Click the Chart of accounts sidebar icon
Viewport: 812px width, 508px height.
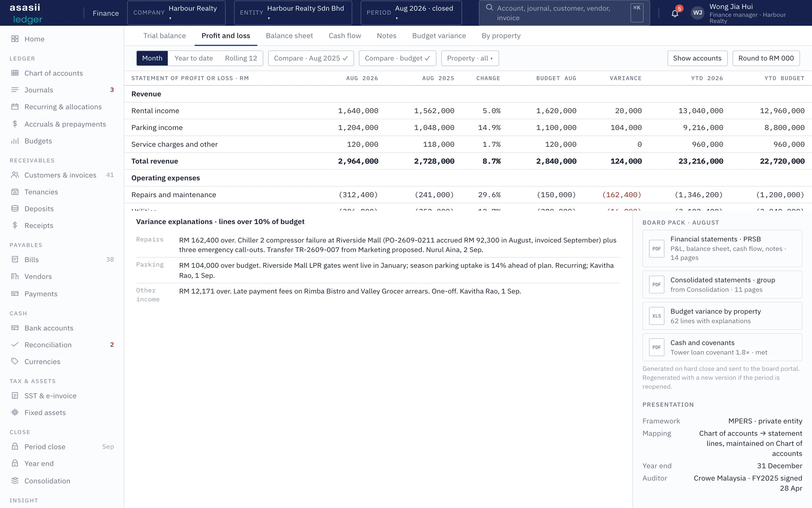[15, 73]
